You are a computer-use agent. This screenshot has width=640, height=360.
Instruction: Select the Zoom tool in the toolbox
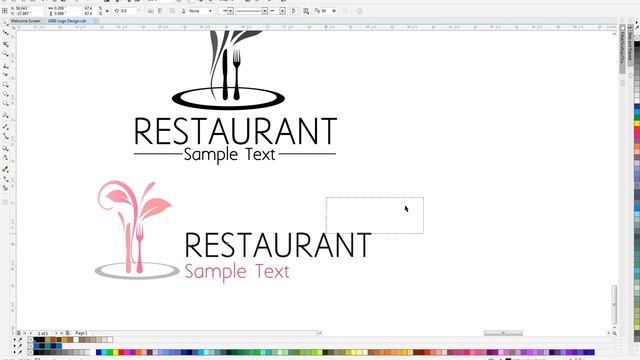pos(6,54)
